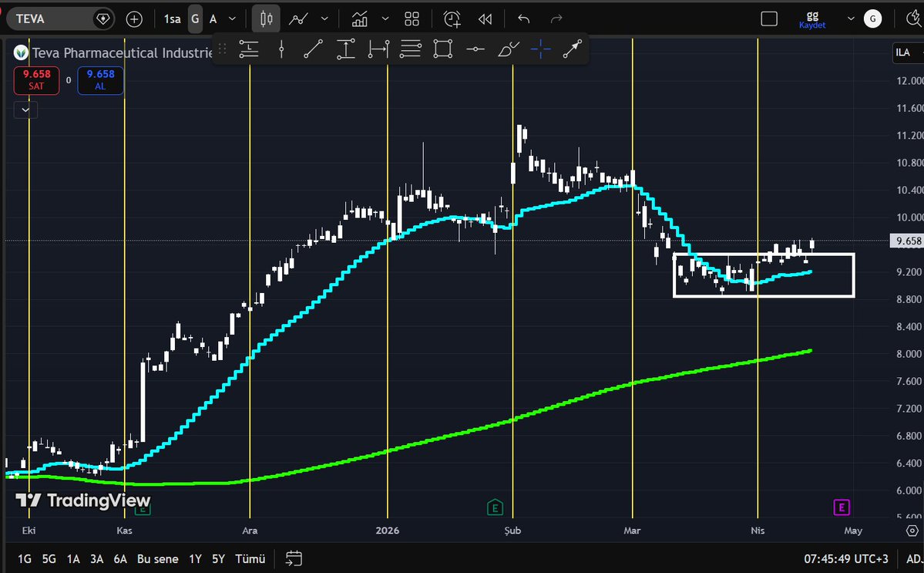The image size is (924, 573).
Task: Select the 1sa hourly interval
Action: pos(172,19)
